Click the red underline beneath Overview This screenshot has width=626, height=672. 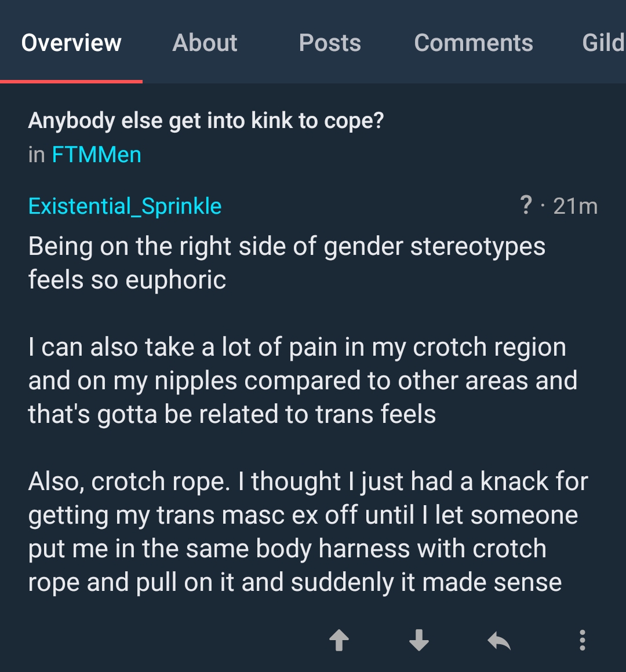point(71,82)
